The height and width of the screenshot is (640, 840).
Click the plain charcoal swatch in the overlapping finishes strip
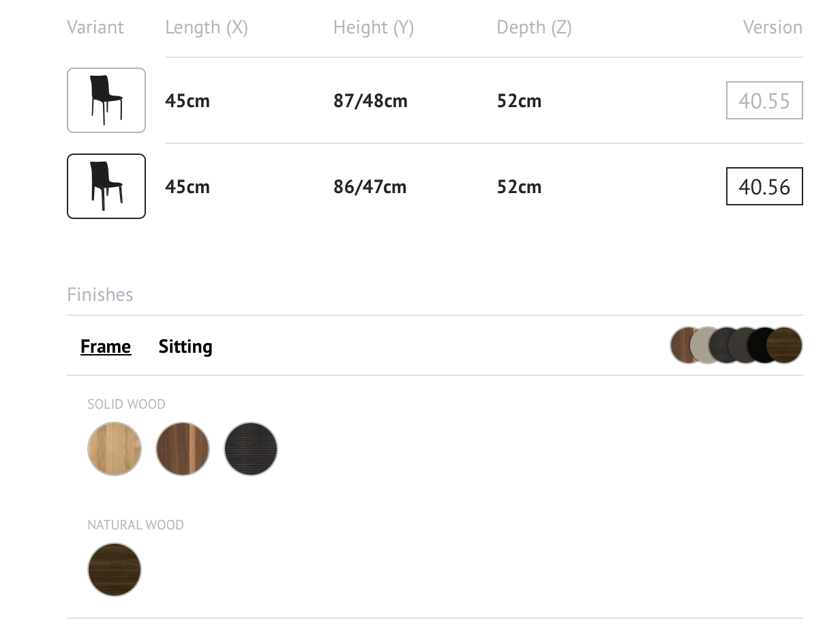coord(739,345)
